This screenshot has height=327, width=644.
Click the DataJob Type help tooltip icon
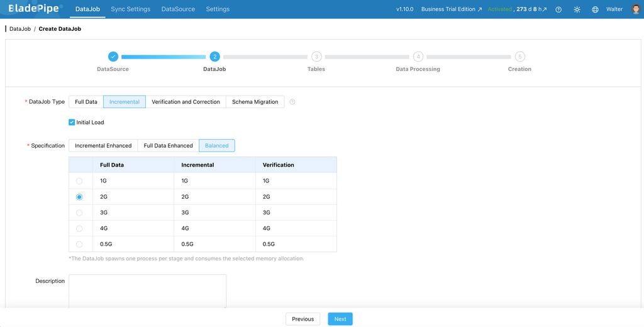292,102
